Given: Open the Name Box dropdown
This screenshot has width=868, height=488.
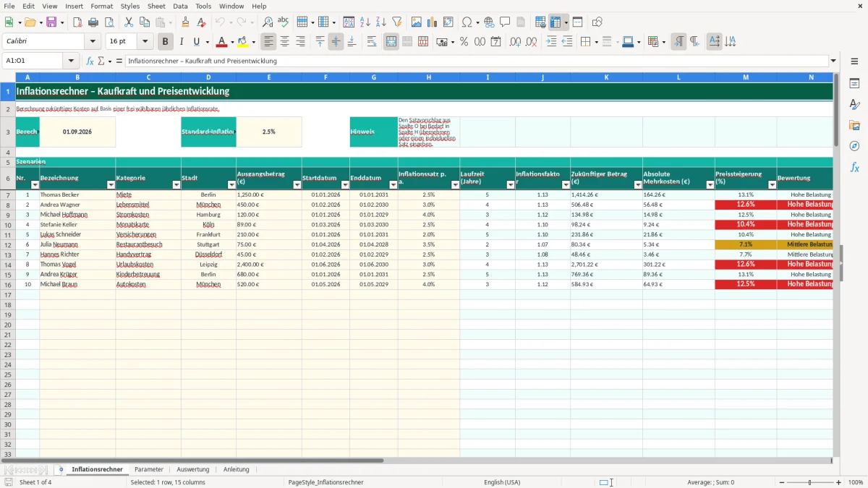Looking at the screenshot, I should point(71,61).
